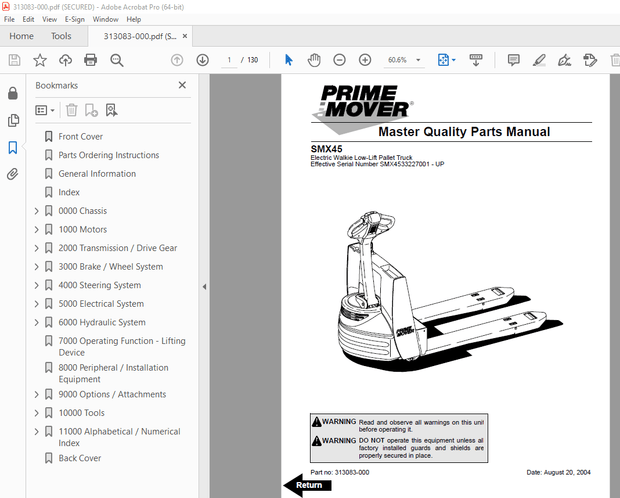Close the Bookmarks panel
The height and width of the screenshot is (498, 620).
[x=182, y=85]
